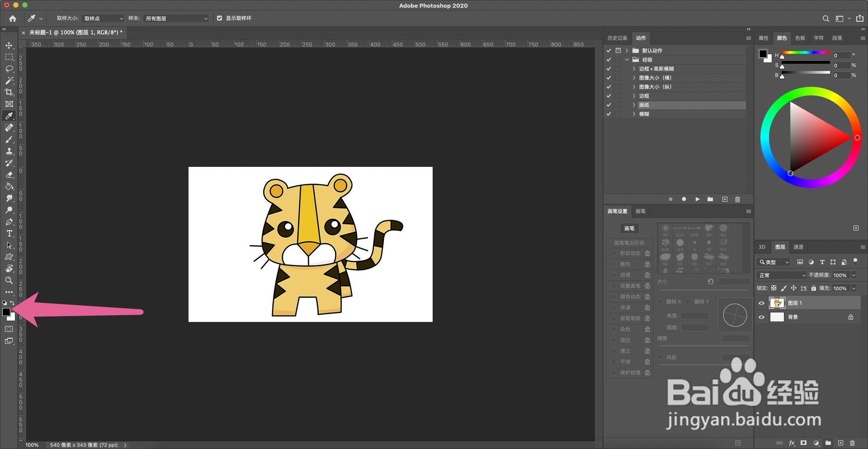This screenshot has height=449, width=868.
Task: Select the Zoom tool
Action: tap(9, 280)
